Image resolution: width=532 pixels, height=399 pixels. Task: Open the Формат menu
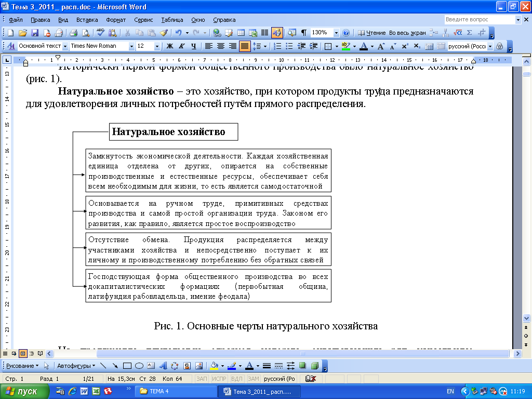116,20
